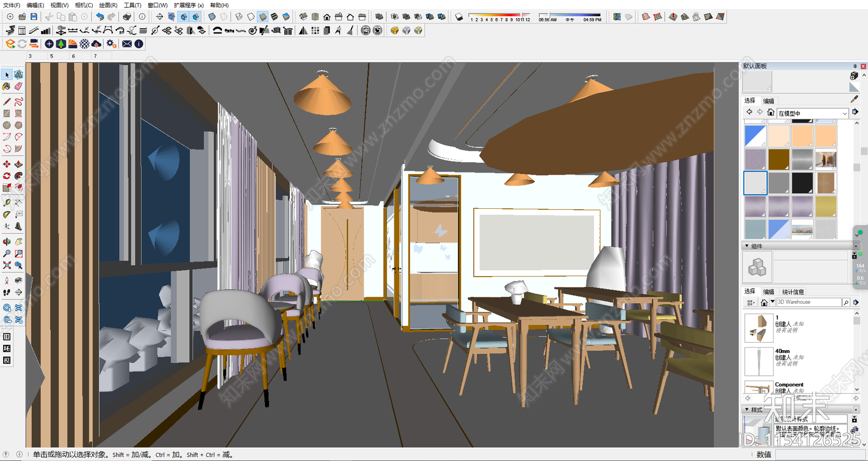Activate the Offset tool
868x461 pixels.
tap(18, 188)
